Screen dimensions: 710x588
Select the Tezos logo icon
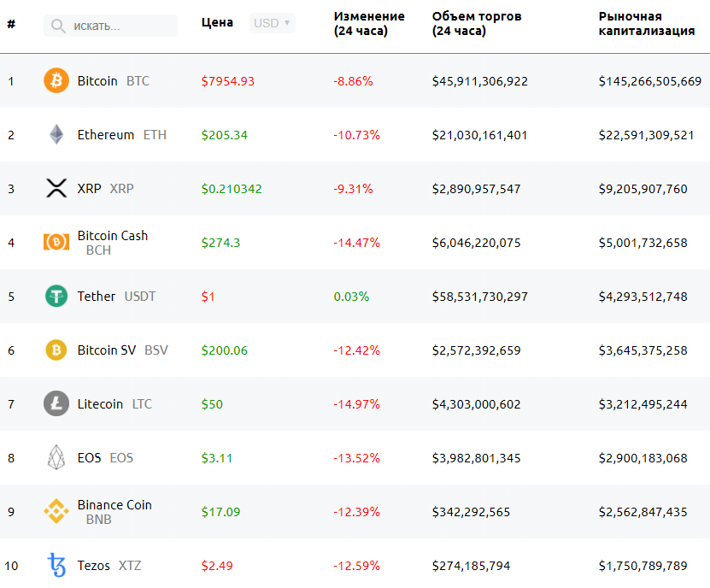pyautogui.click(x=56, y=565)
